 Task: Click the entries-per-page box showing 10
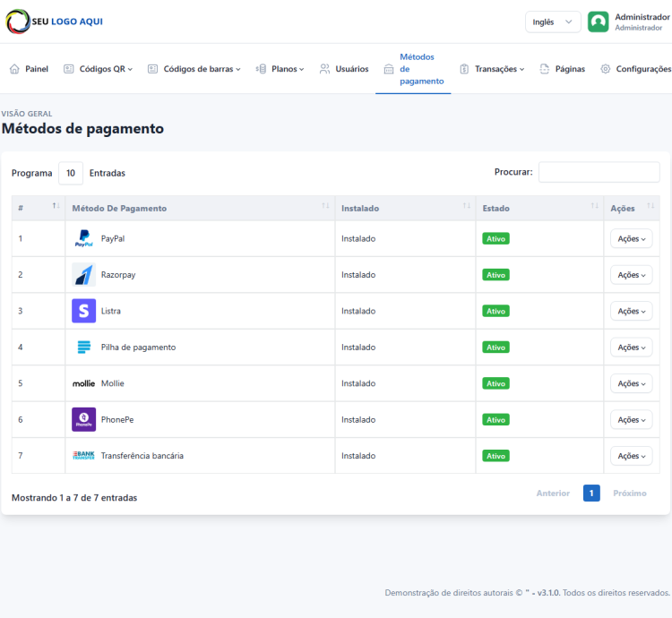[x=71, y=173]
